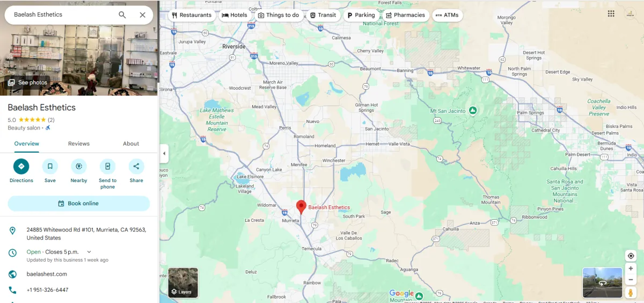Select the Parking chip

coord(361,15)
